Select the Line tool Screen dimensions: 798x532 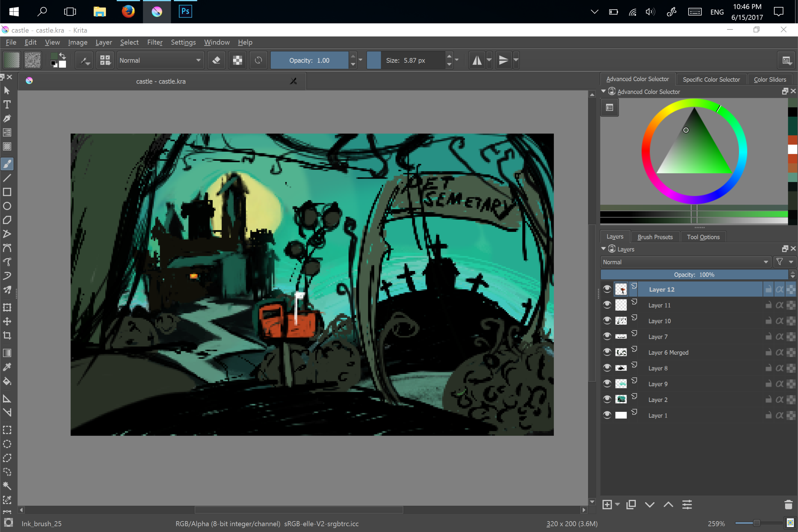[x=7, y=178]
